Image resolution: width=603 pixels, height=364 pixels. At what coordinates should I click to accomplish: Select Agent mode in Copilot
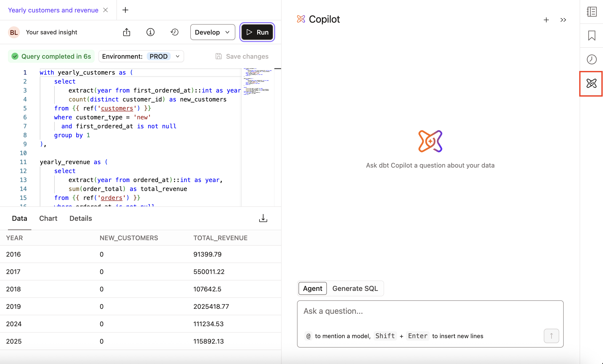pyautogui.click(x=312, y=288)
